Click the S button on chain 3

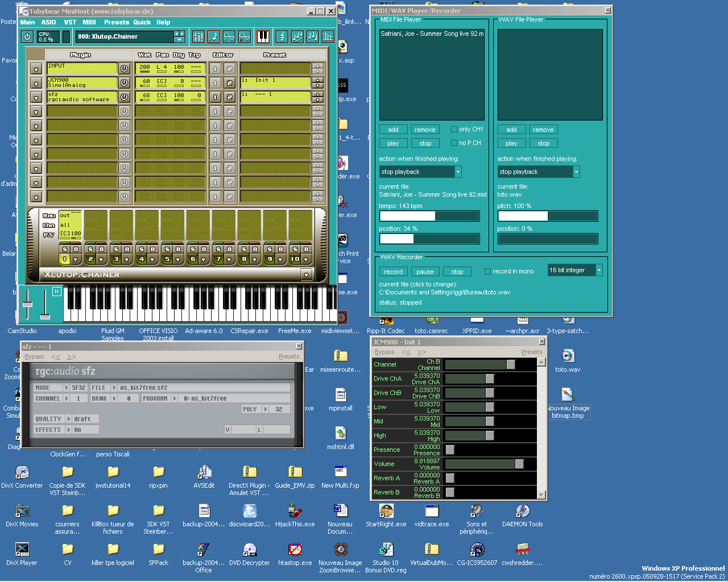116,249
